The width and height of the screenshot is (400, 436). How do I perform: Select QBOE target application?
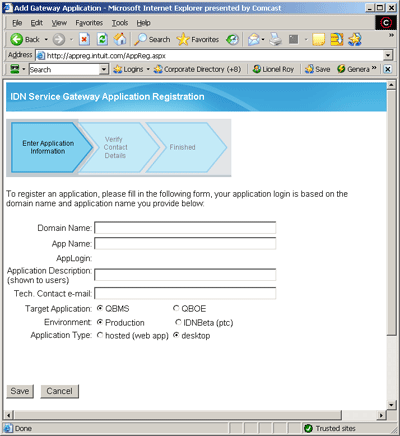coord(176,308)
